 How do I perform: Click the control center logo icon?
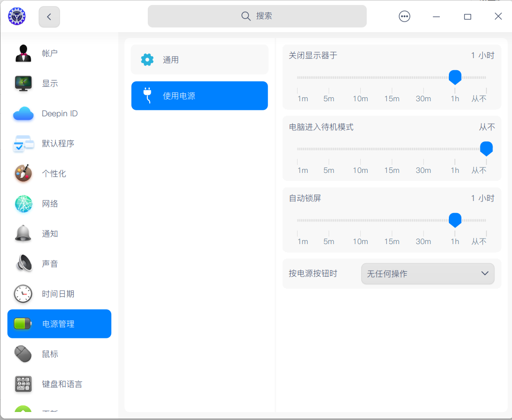(17, 16)
